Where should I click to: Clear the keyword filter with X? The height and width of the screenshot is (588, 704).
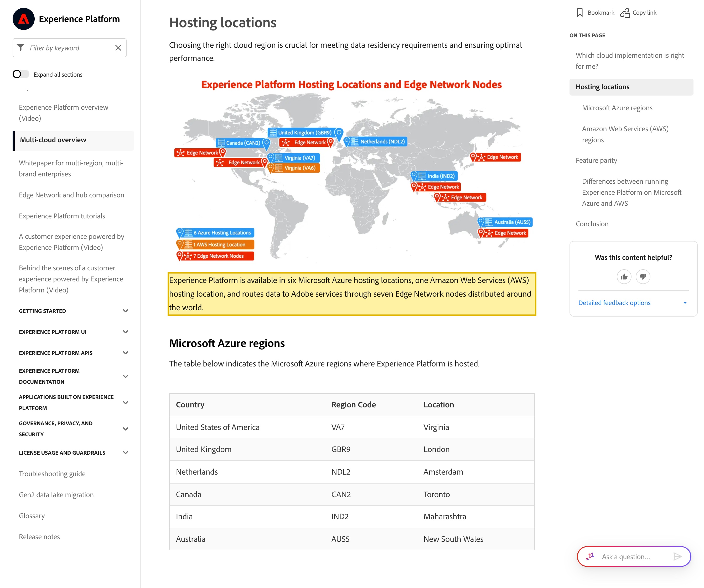pyautogui.click(x=118, y=48)
